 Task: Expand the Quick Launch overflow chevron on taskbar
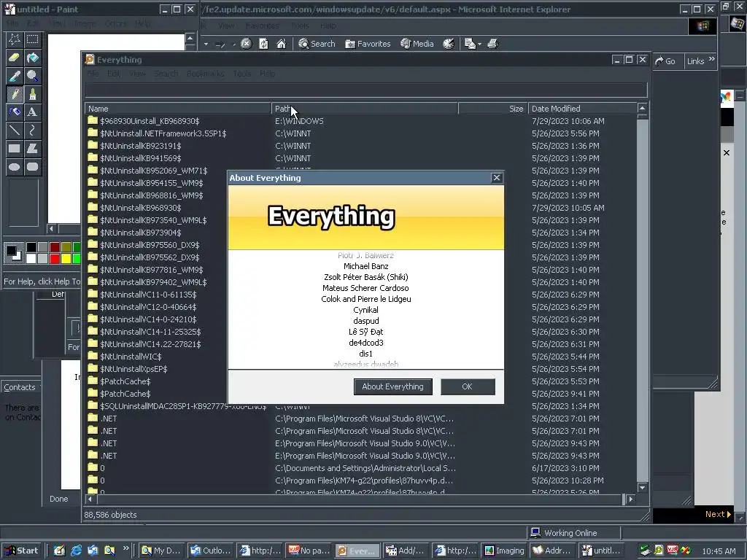click(125, 548)
